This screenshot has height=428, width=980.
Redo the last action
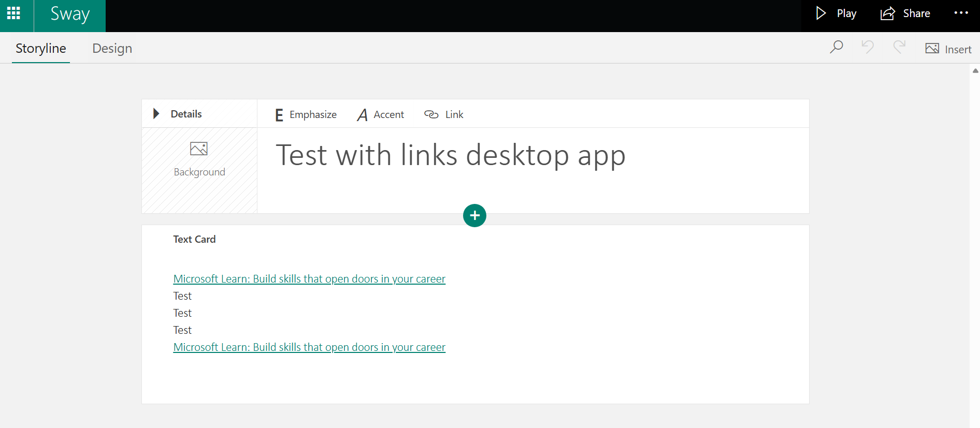[900, 48]
